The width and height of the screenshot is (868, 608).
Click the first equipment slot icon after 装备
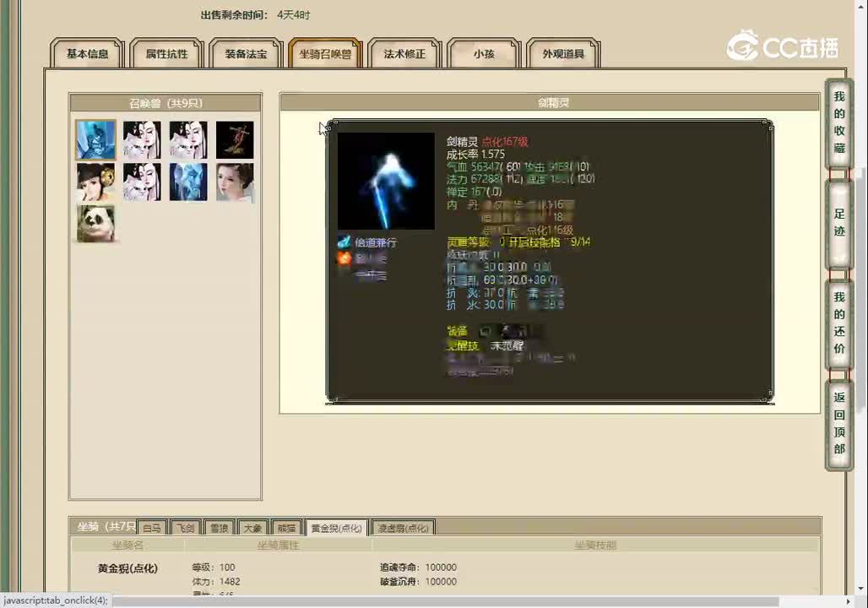tap(485, 331)
